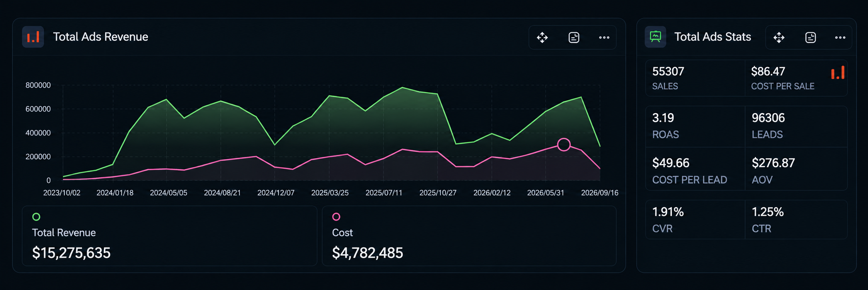Click the bar chart icon beside Cost Per Sale
The height and width of the screenshot is (290, 868).
point(838,72)
